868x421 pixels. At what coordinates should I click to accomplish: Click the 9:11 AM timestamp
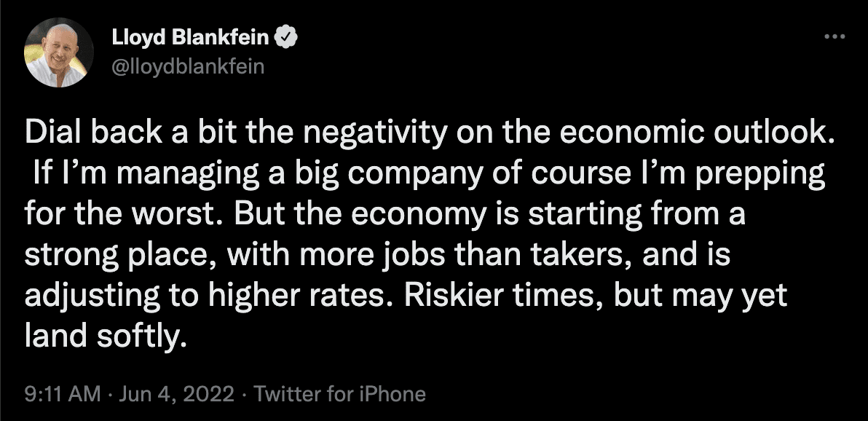click(x=62, y=394)
